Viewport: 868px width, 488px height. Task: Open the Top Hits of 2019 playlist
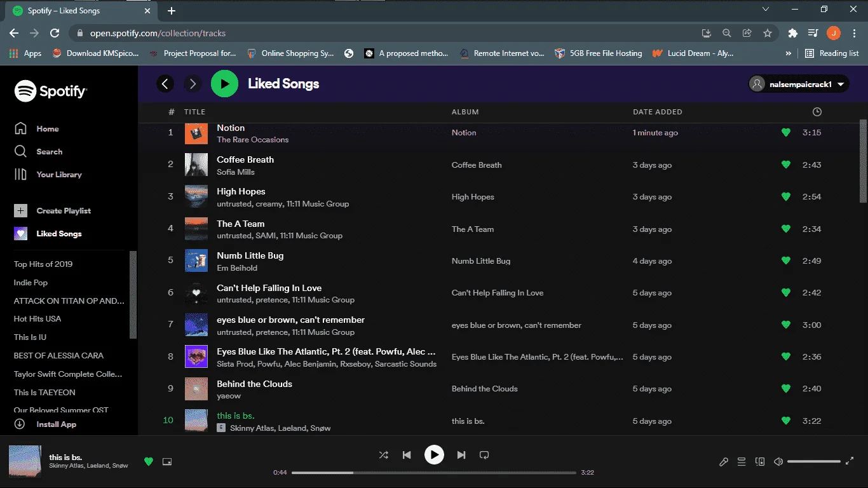click(43, 264)
